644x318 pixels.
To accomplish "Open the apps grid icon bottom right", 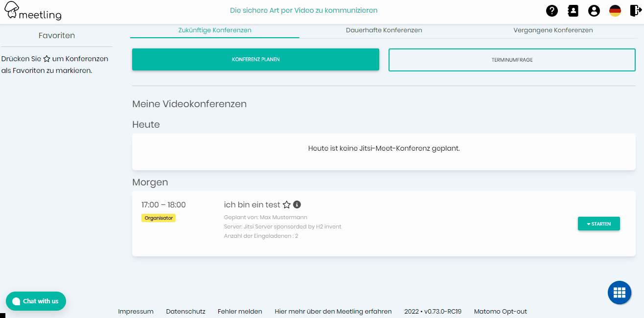I will click(619, 292).
